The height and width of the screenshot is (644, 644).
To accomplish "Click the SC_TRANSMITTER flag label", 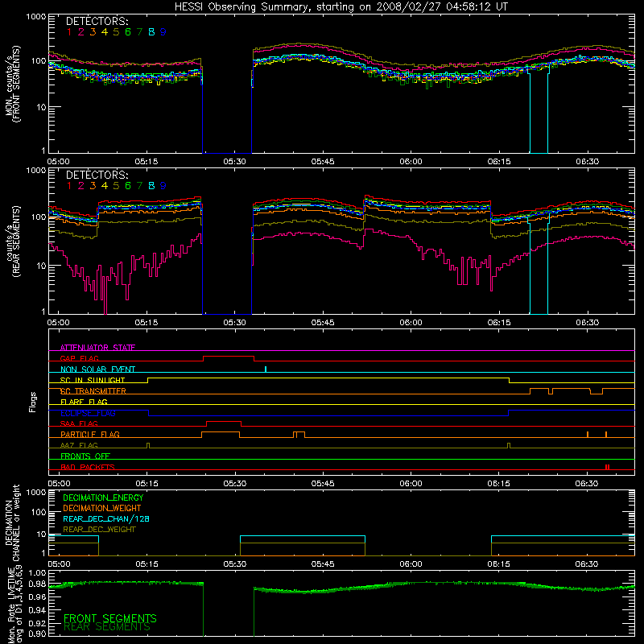I will pos(93,391).
